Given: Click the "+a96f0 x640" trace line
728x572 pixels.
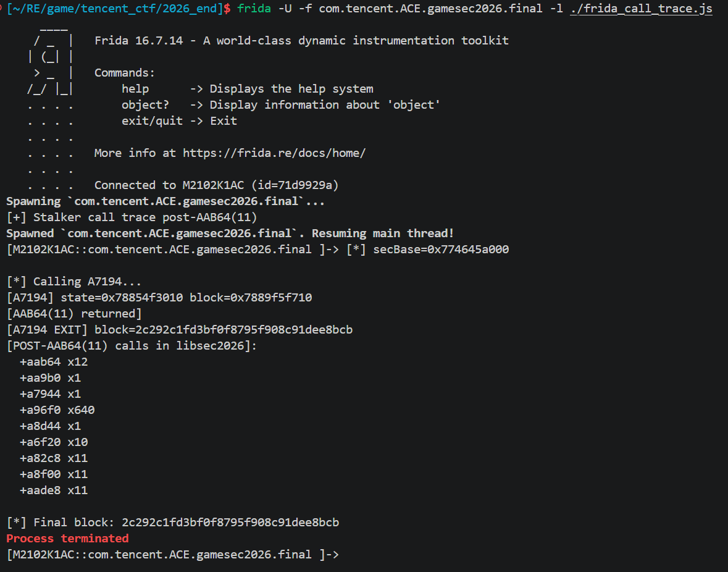Looking at the screenshot, I should pyautogui.click(x=57, y=410).
